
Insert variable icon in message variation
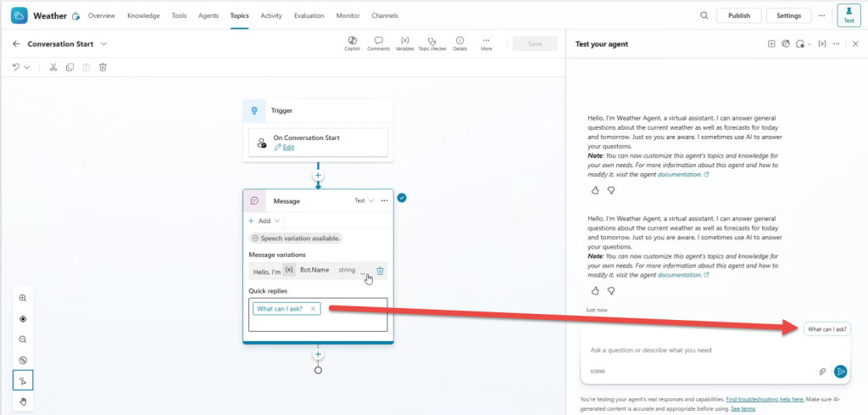point(289,270)
